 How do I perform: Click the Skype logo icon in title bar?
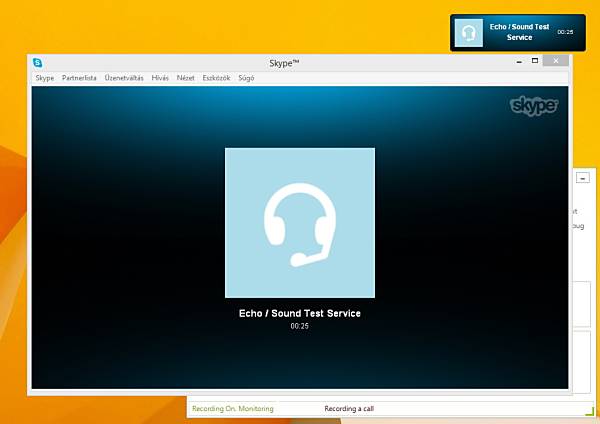tap(38, 62)
